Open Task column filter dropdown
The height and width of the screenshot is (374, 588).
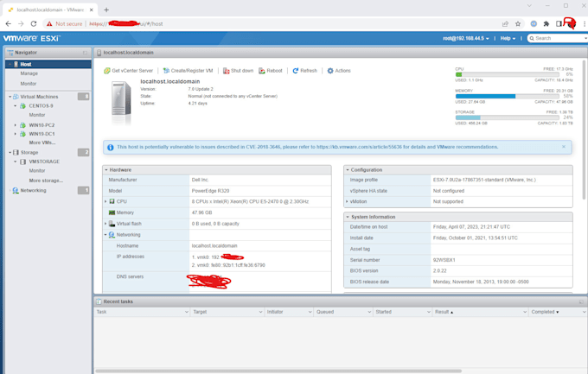pyautogui.click(x=187, y=312)
